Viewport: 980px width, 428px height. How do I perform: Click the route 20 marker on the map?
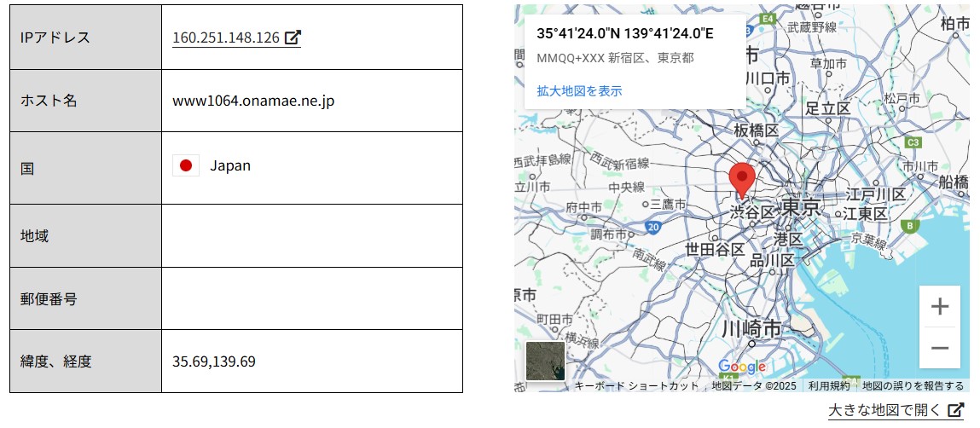652,228
